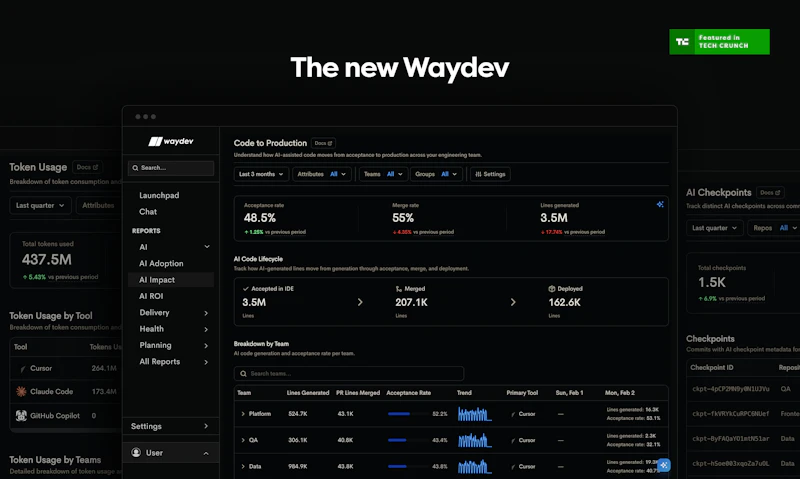Image resolution: width=800 pixels, height=479 pixels.
Task: Open Settings in the sidebar
Action: coord(171,426)
